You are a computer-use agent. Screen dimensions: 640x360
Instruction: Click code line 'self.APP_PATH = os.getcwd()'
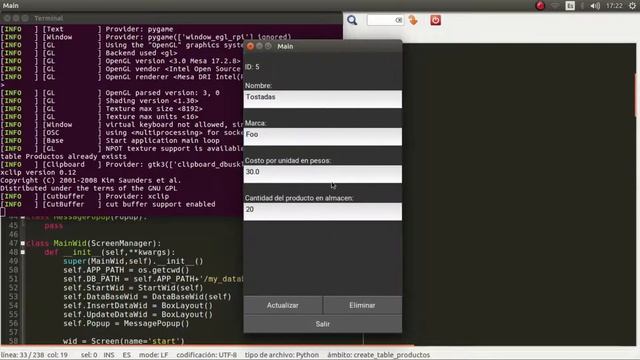pyautogui.click(x=126, y=270)
